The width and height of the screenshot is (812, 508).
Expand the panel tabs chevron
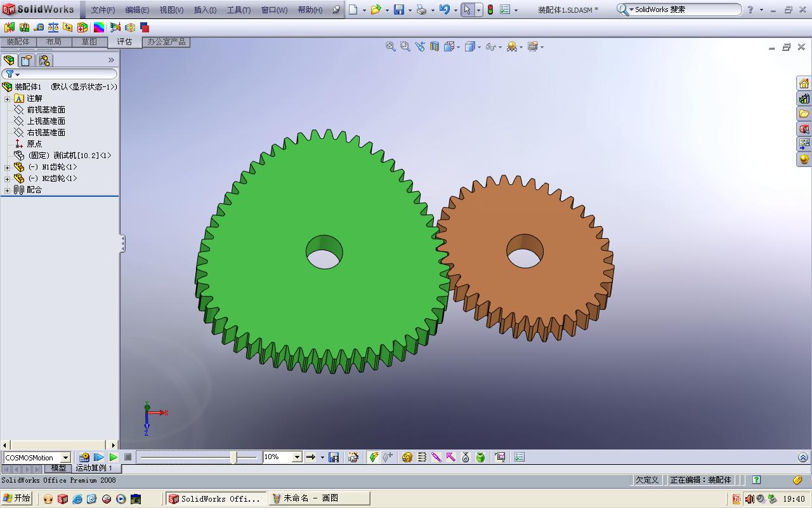111,60
